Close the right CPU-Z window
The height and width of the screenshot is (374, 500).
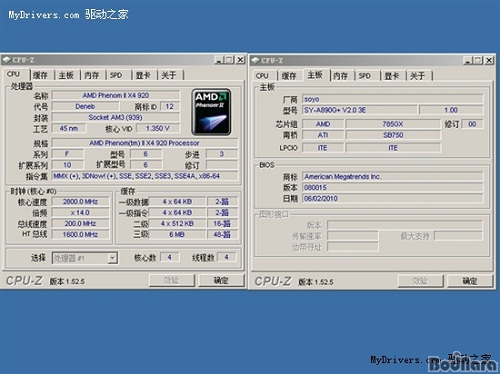click(x=489, y=60)
